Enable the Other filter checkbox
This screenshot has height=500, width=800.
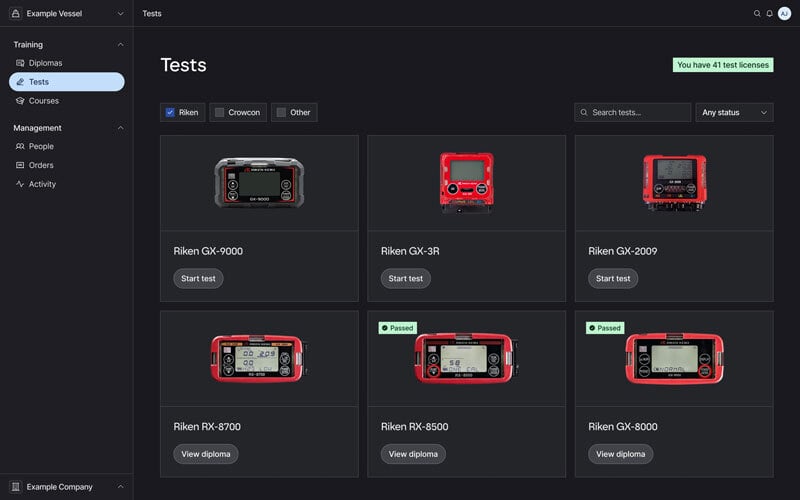click(281, 113)
